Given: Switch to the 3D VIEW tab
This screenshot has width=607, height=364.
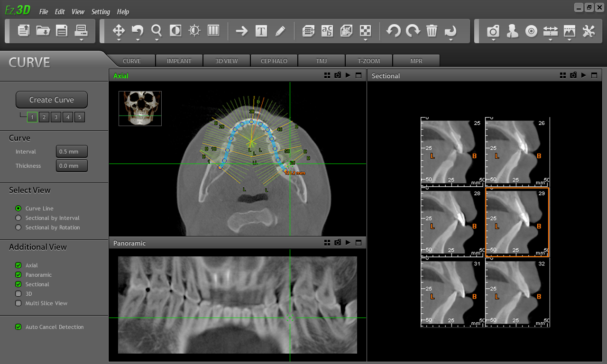Looking at the screenshot, I should tap(227, 61).
